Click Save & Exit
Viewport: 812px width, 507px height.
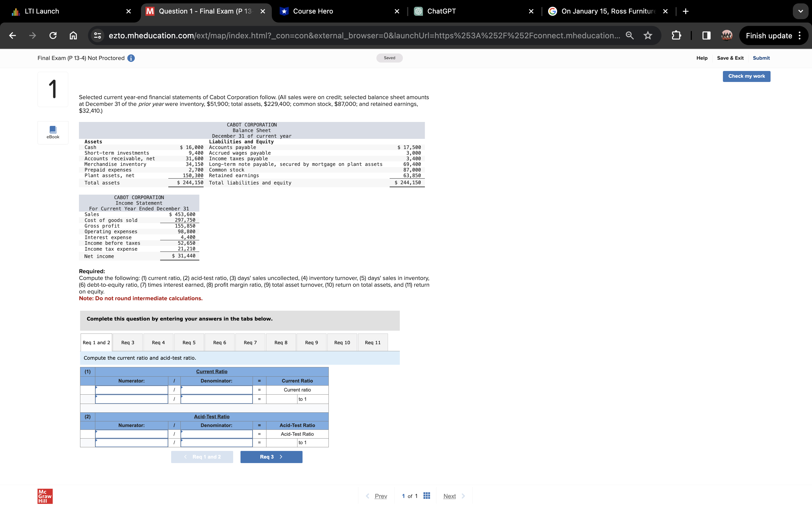coord(730,58)
